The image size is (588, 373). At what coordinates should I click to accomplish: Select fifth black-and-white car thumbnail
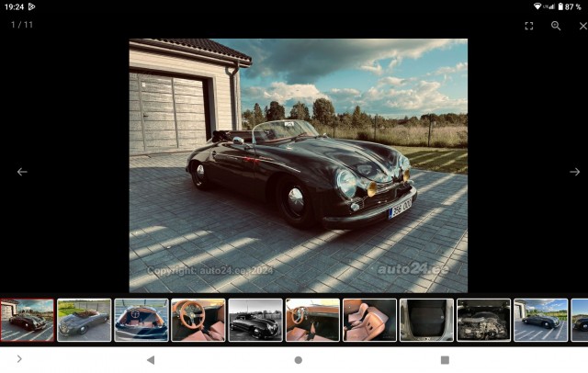tap(255, 320)
